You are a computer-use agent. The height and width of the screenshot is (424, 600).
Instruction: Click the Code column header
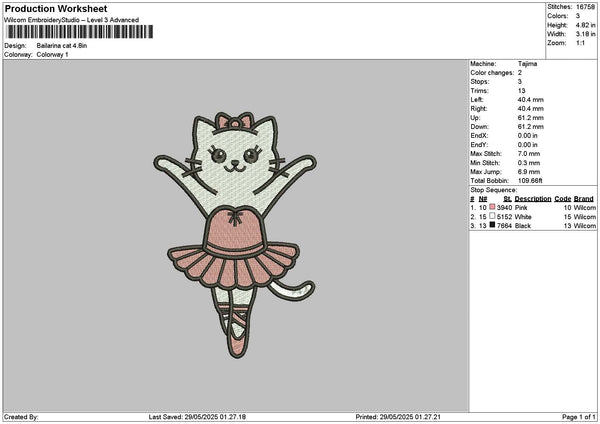tap(563, 198)
